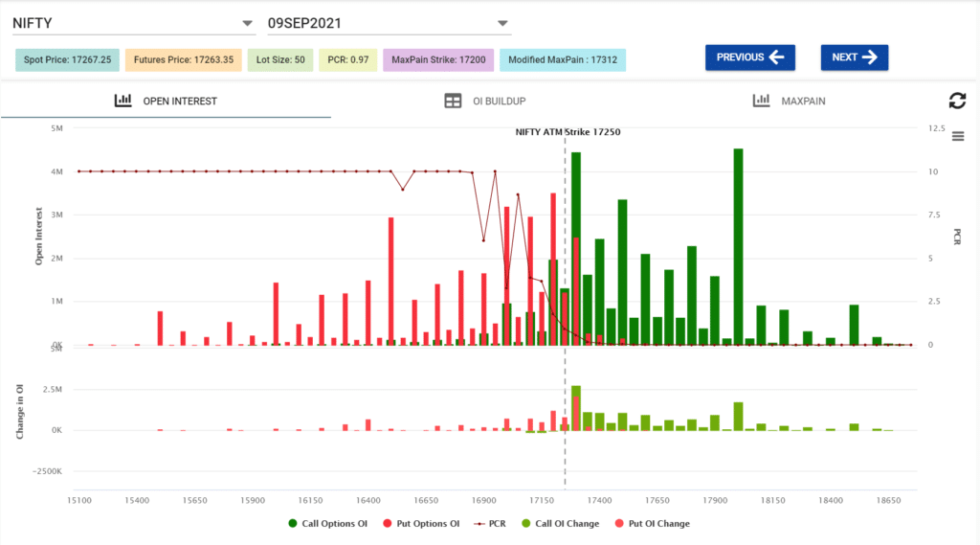Click the Spot Price 17267.25 badge
The height and width of the screenshot is (545, 980).
click(67, 59)
